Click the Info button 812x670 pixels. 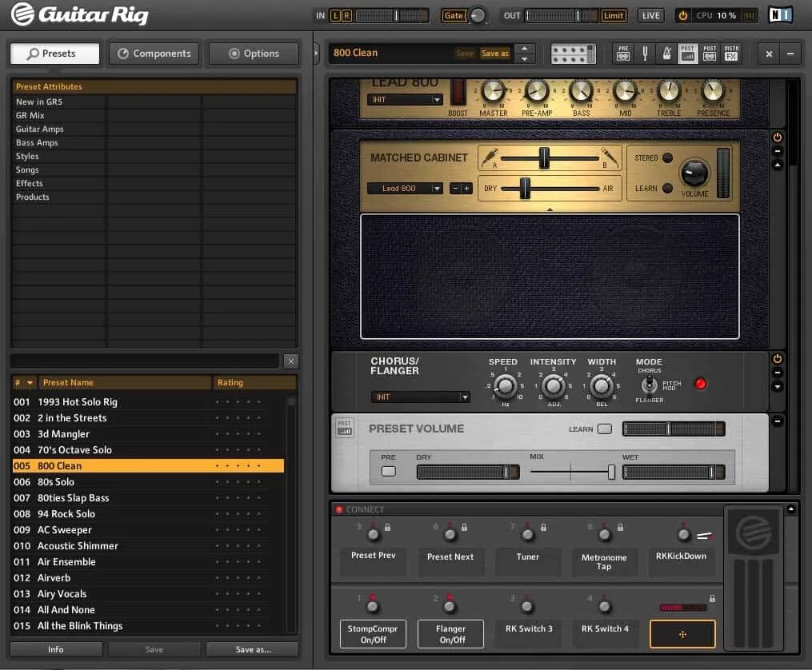(56, 649)
